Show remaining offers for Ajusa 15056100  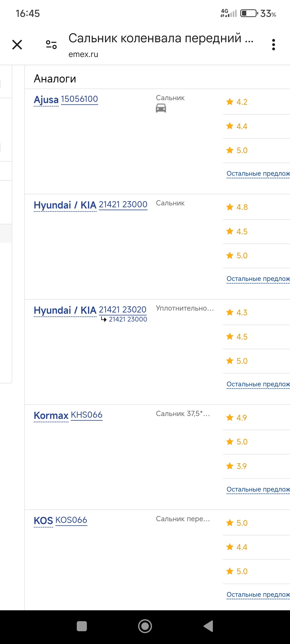(258, 174)
